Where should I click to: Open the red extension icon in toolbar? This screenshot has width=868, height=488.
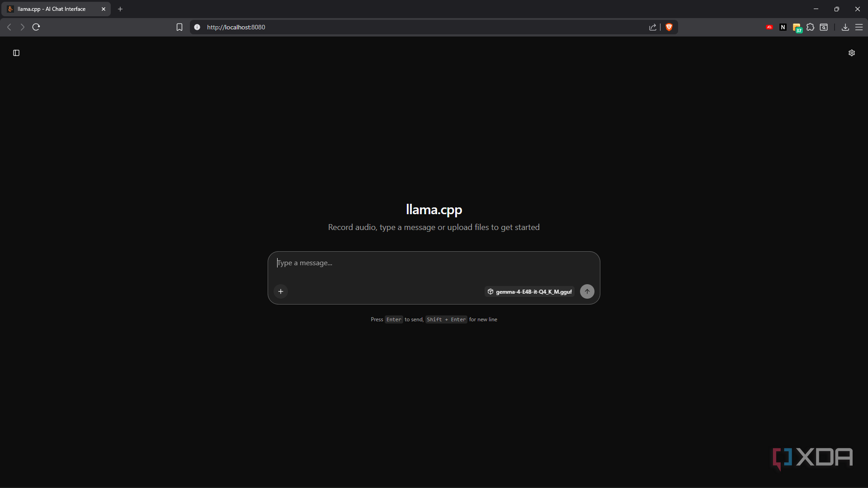click(x=769, y=27)
